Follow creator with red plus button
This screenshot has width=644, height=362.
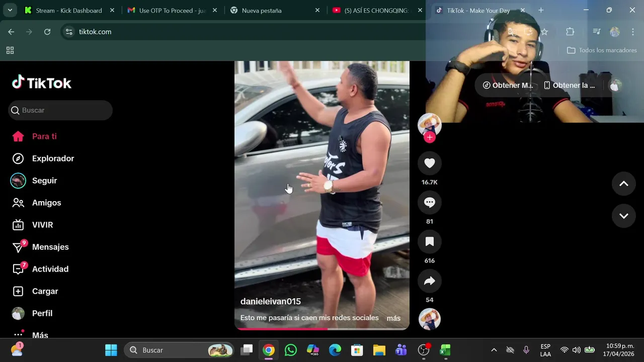pyautogui.click(x=430, y=137)
